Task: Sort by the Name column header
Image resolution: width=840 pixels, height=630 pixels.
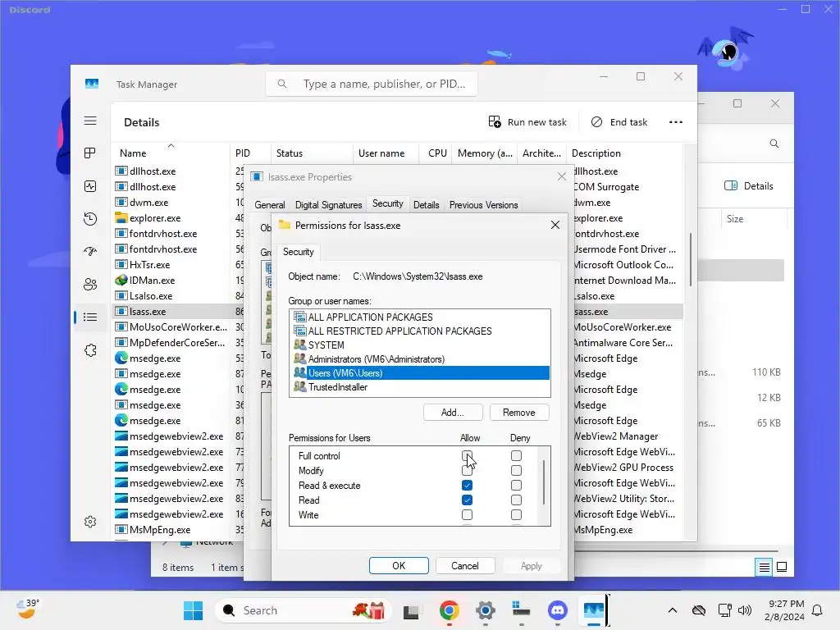Action: pos(171,153)
